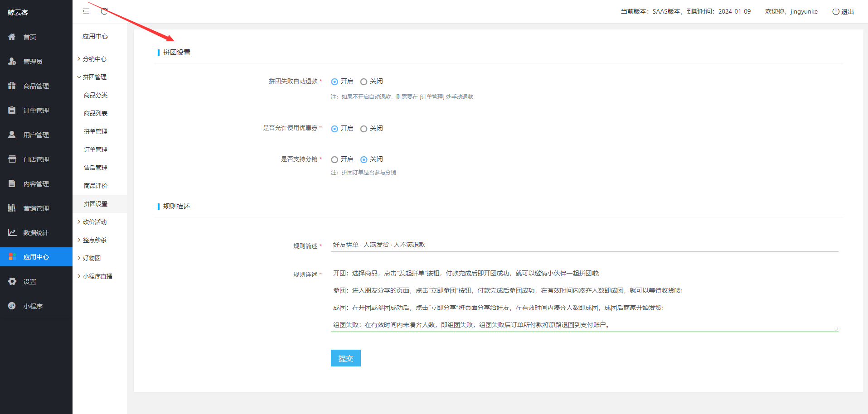Image resolution: width=868 pixels, height=414 pixels.
Task: Click the refresh icon in the top bar
Action: click(104, 11)
